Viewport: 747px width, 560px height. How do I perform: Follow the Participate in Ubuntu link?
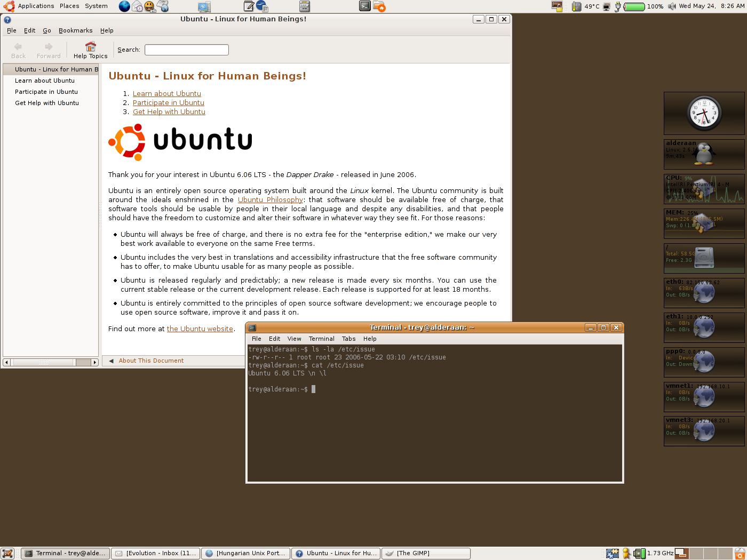pyautogui.click(x=168, y=102)
